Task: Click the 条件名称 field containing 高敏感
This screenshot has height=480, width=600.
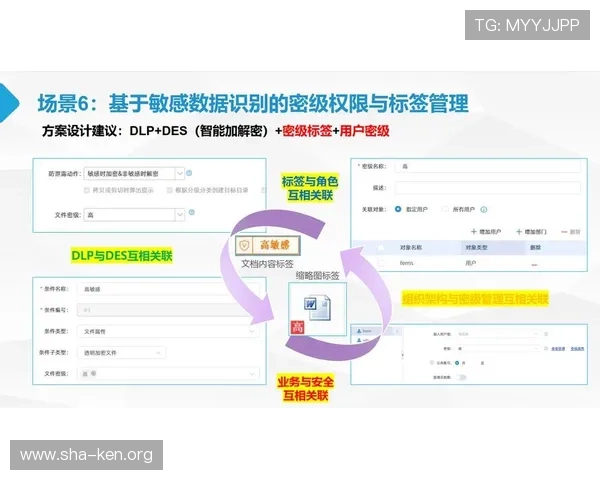Action: click(x=168, y=289)
